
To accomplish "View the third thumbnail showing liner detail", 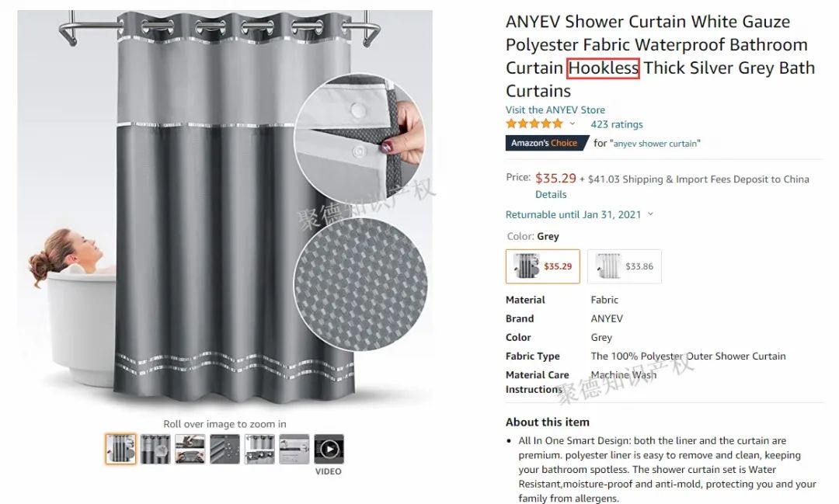I will pyautogui.click(x=190, y=449).
